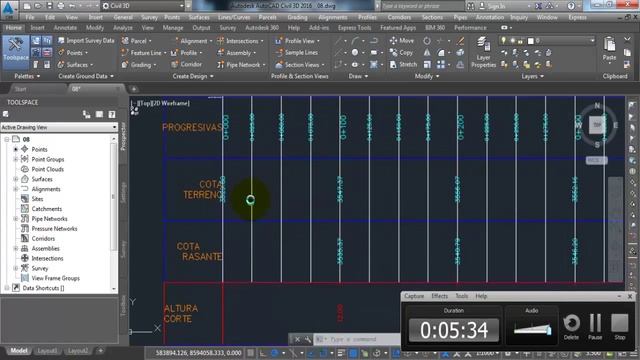Screen dimensions: 640x360
Task: Expand the Create Ground Data panel
Action: click(86, 76)
